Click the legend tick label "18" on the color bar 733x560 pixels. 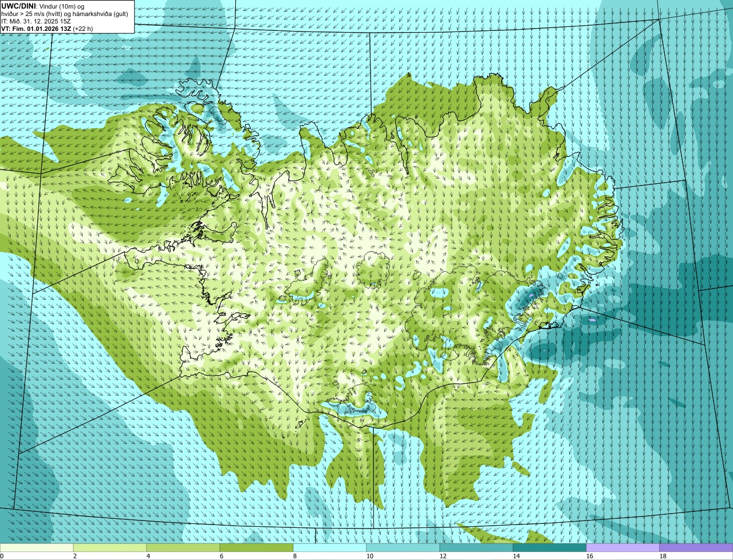(663, 556)
